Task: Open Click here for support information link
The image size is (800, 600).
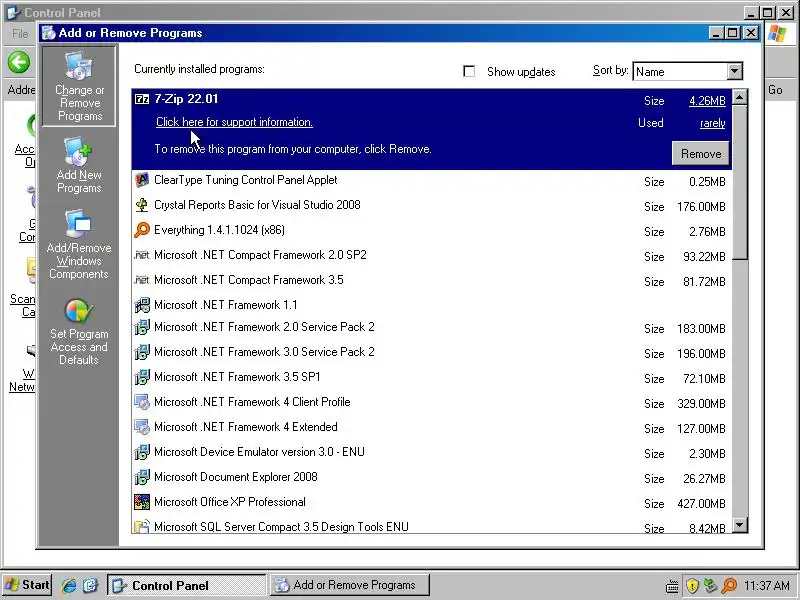Action: point(234,122)
